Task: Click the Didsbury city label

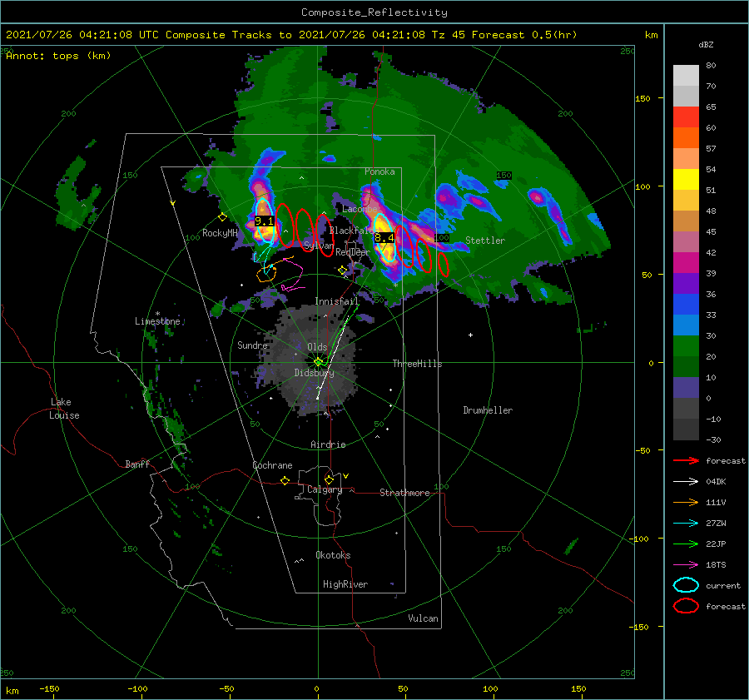Action: [x=315, y=373]
